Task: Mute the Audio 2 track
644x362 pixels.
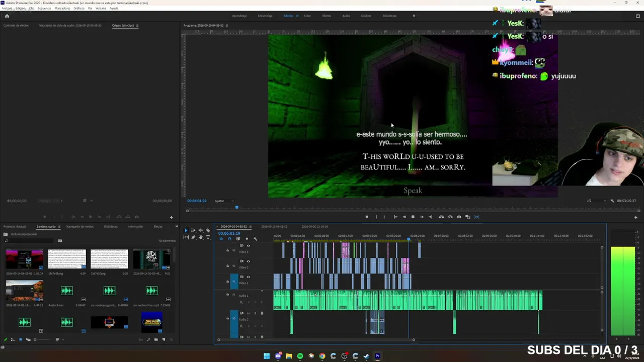Action: (249, 313)
